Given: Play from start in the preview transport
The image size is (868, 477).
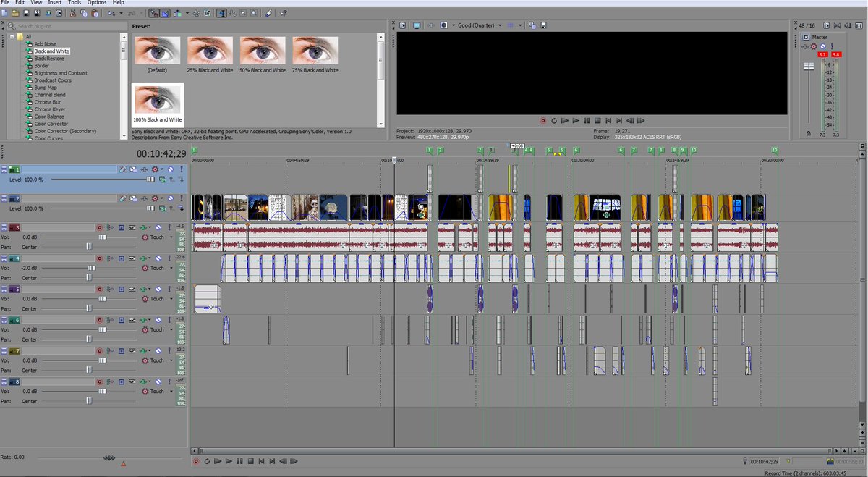Looking at the screenshot, I should pos(565,120).
